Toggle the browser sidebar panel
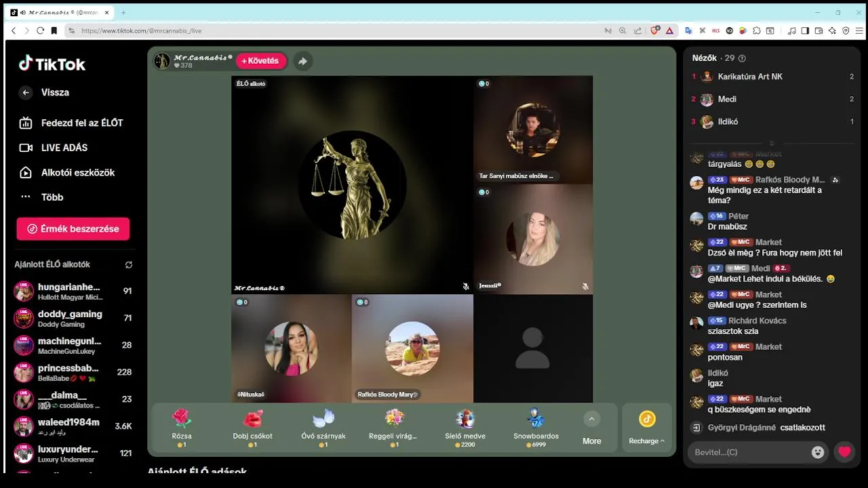 pos(805,30)
